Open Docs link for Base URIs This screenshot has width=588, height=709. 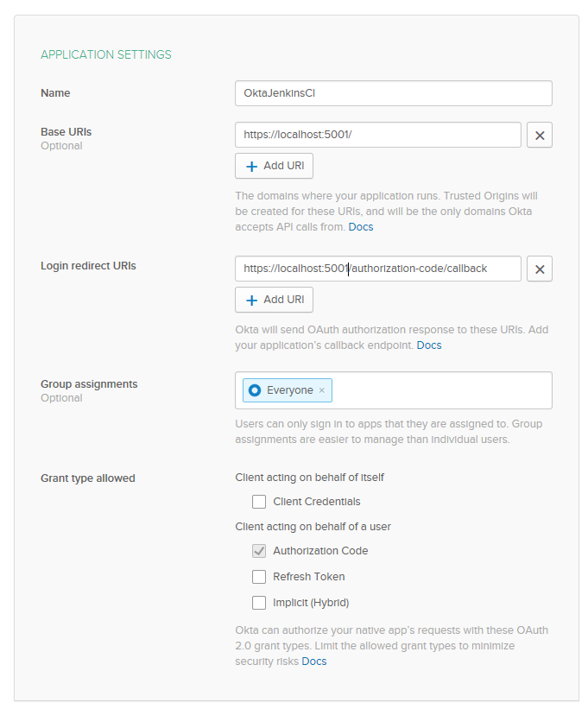pyautogui.click(x=361, y=227)
